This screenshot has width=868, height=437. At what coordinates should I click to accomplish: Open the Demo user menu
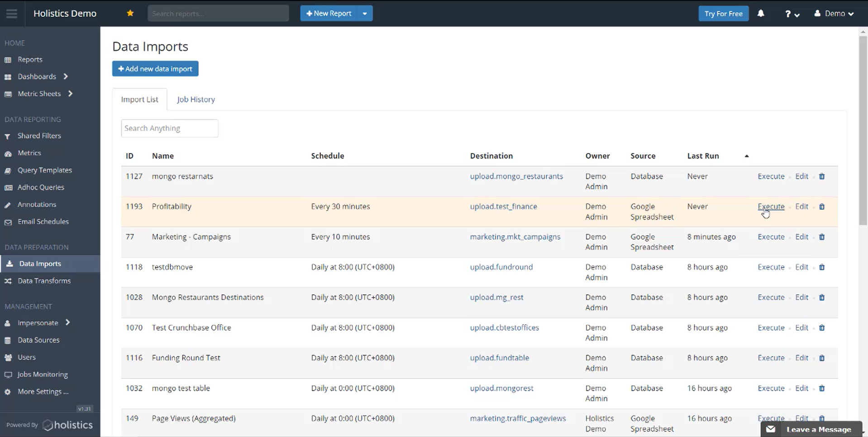point(835,14)
